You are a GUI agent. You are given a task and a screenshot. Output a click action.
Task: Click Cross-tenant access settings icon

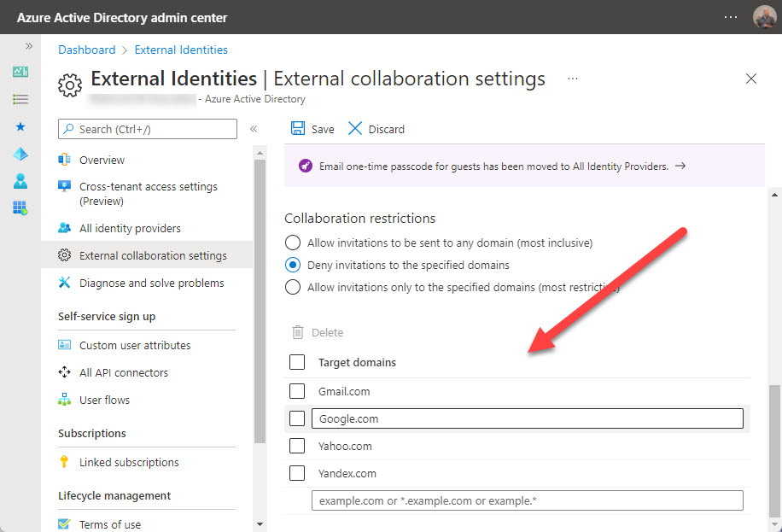click(x=64, y=186)
